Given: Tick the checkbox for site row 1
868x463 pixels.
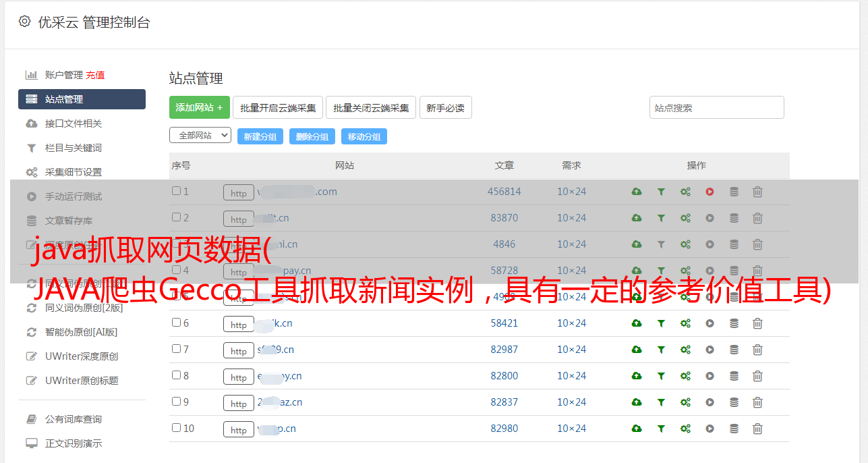Looking at the screenshot, I should 176,191.
